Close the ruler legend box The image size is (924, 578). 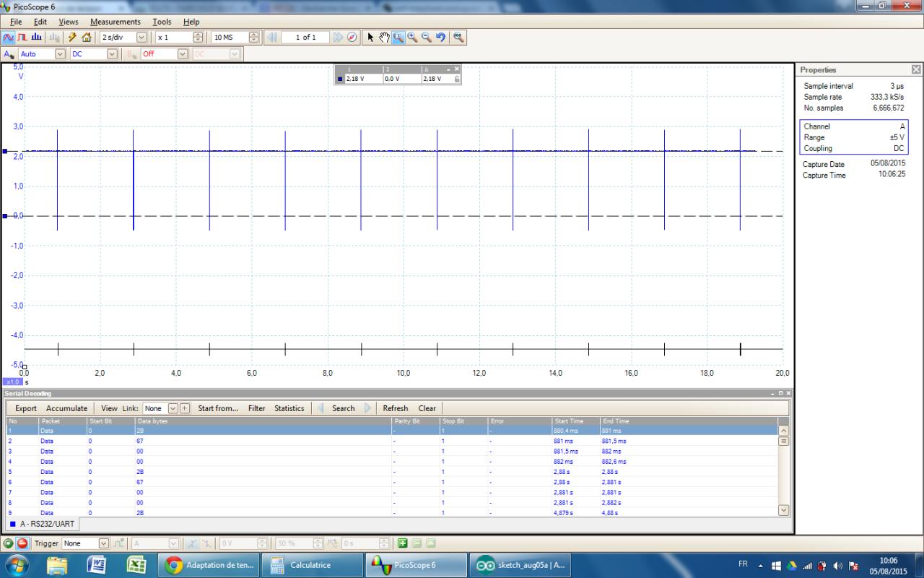(456, 69)
